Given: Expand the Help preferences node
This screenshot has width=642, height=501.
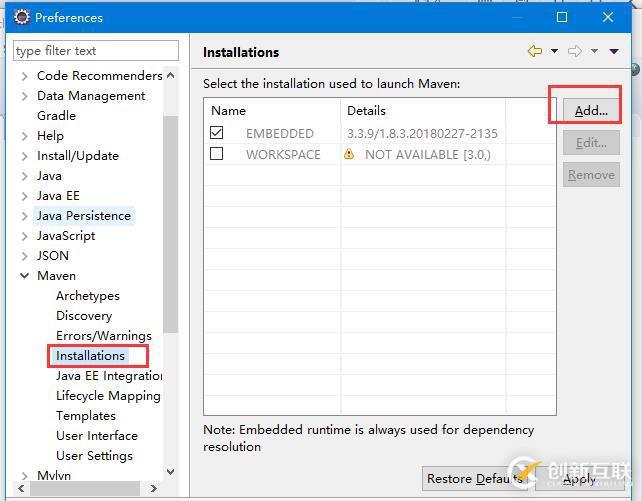Looking at the screenshot, I should 25,136.
